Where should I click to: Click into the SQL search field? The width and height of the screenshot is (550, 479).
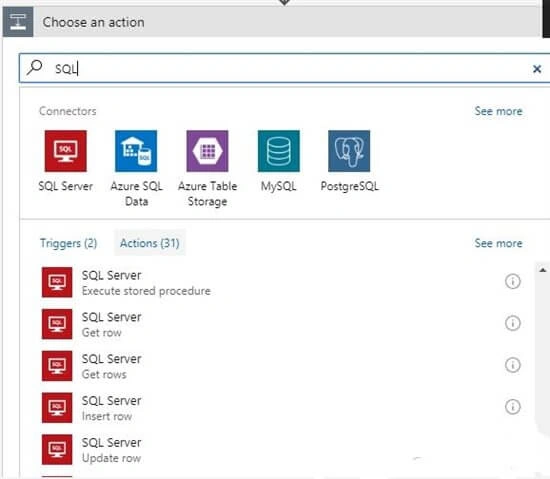[x=284, y=68]
